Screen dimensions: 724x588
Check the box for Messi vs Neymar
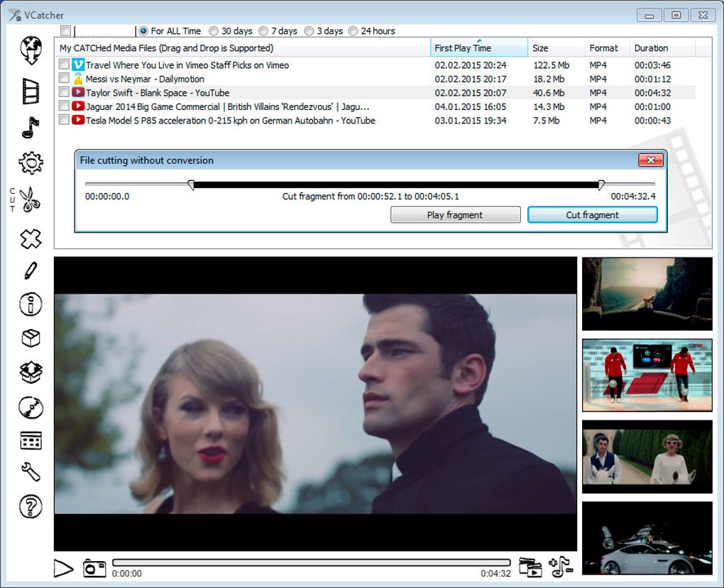point(64,79)
